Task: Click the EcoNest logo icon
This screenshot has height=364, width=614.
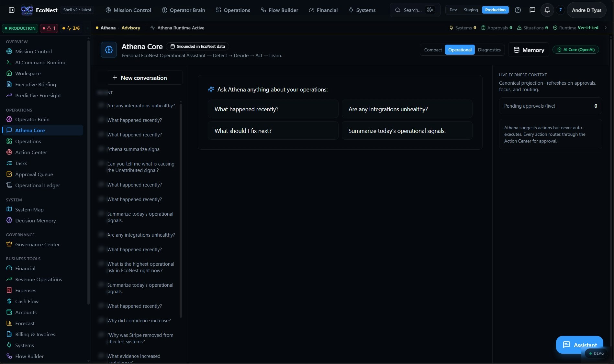Action: [x=27, y=10]
